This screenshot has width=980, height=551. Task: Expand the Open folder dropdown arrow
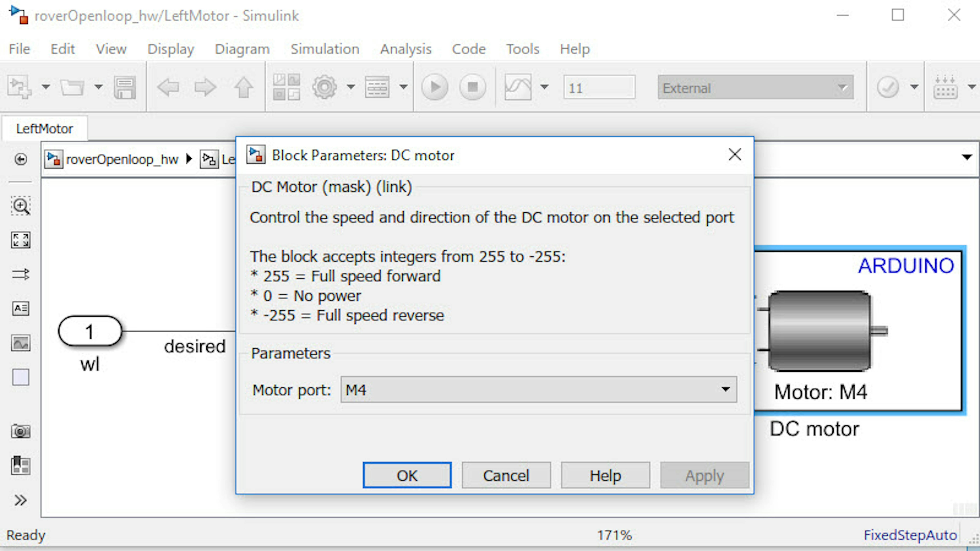[98, 87]
